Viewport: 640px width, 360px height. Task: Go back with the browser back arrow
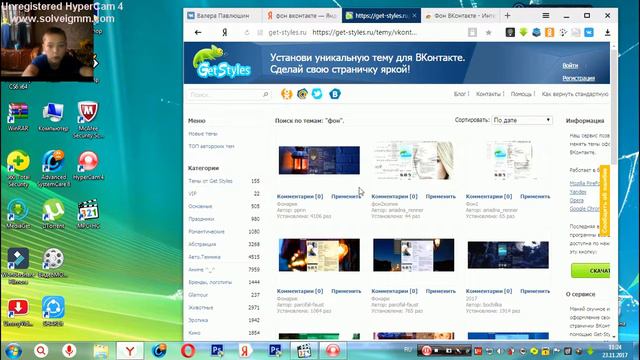coord(198,32)
